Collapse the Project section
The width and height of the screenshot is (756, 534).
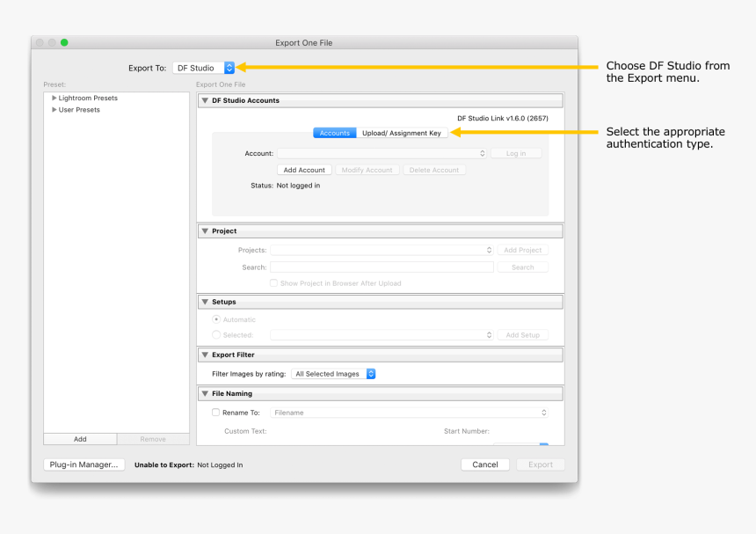pyautogui.click(x=205, y=231)
